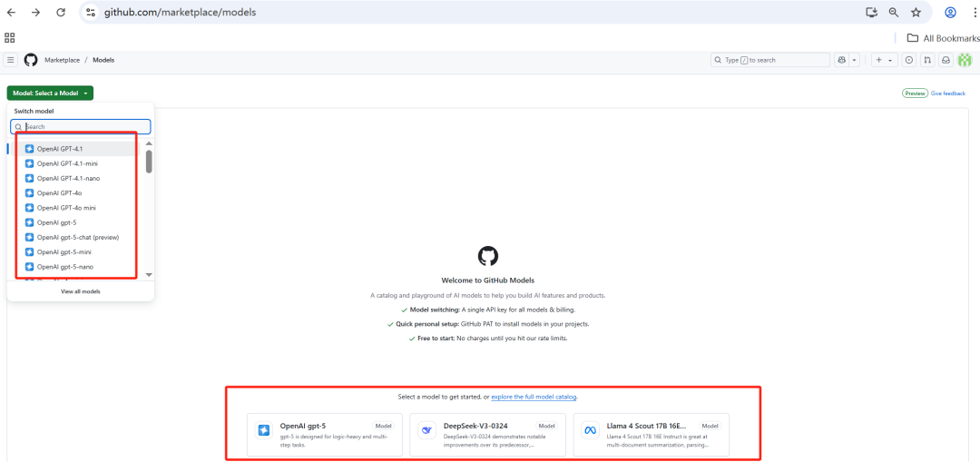Image resolution: width=980 pixels, height=462 pixels.
Task: Click the Welcome to GitHub Models heading
Action: (x=488, y=280)
